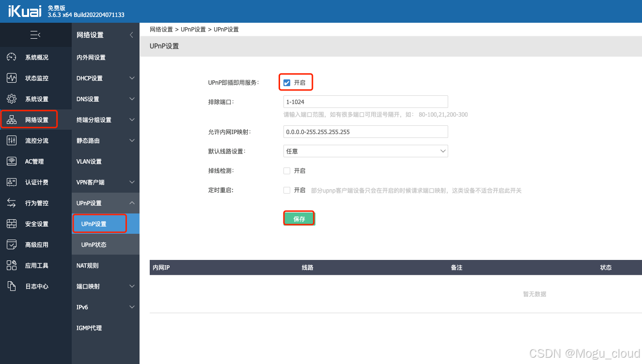Image resolution: width=642 pixels, height=364 pixels.
Task: Click the 系统概况 dashboard icon
Action: (x=12, y=57)
